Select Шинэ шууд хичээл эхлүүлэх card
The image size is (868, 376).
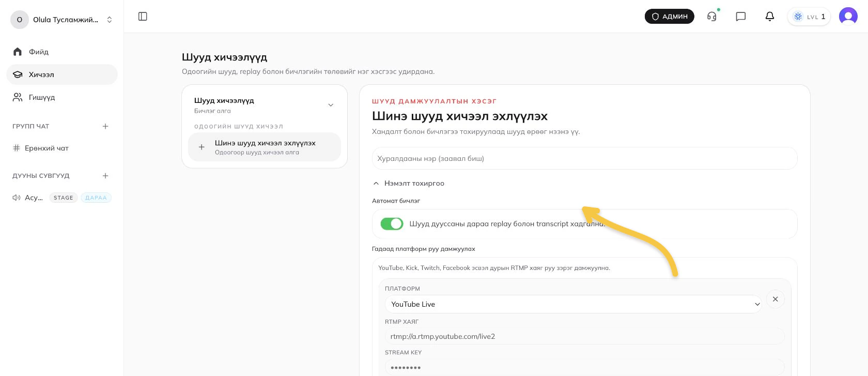pyautogui.click(x=265, y=147)
